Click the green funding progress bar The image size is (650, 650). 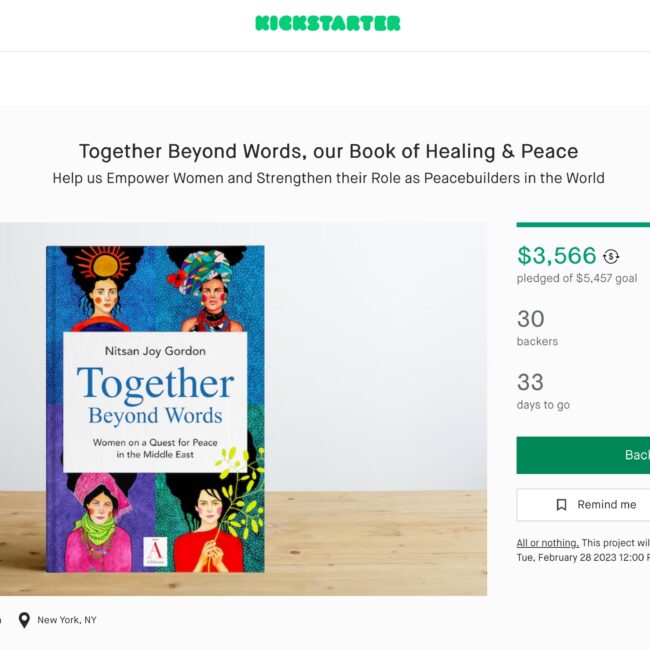click(x=583, y=225)
